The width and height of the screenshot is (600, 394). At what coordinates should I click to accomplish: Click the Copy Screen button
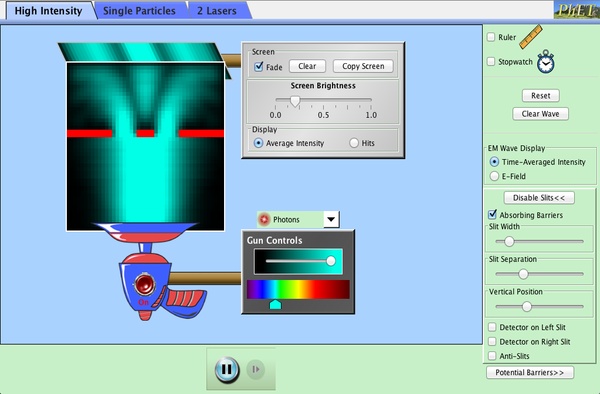[x=363, y=66]
